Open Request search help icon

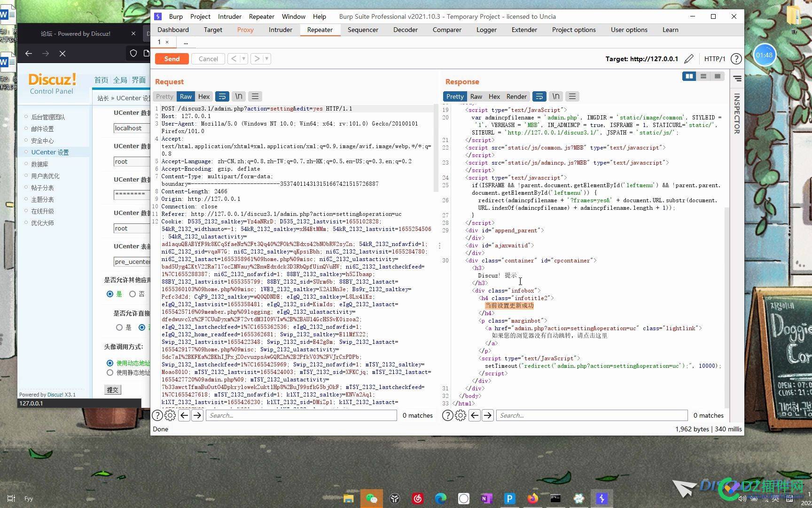tap(157, 415)
